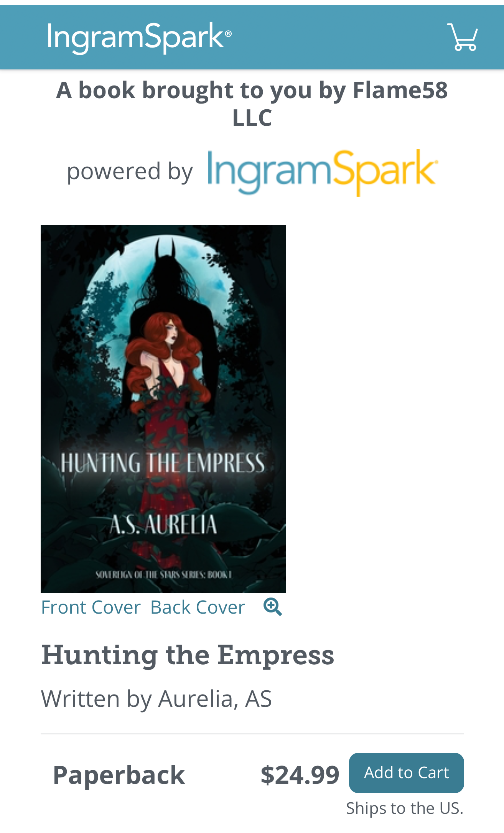Click the blue and yellow IngramSpark logo

pyautogui.click(x=323, y=172)
